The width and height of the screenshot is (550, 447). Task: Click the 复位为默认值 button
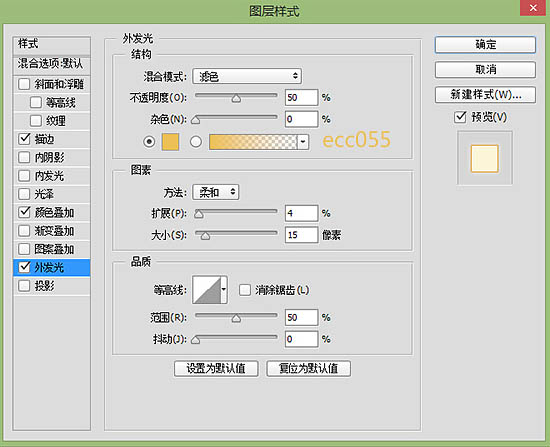309,368
